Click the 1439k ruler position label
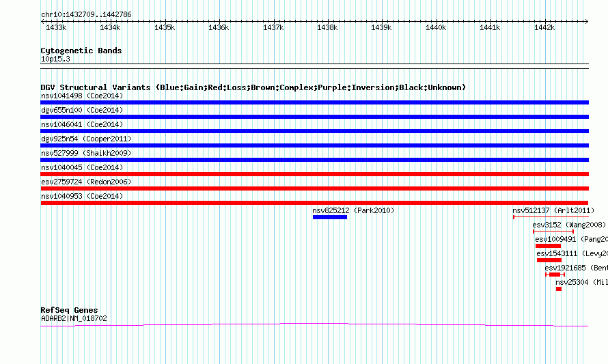 point(382,27)
